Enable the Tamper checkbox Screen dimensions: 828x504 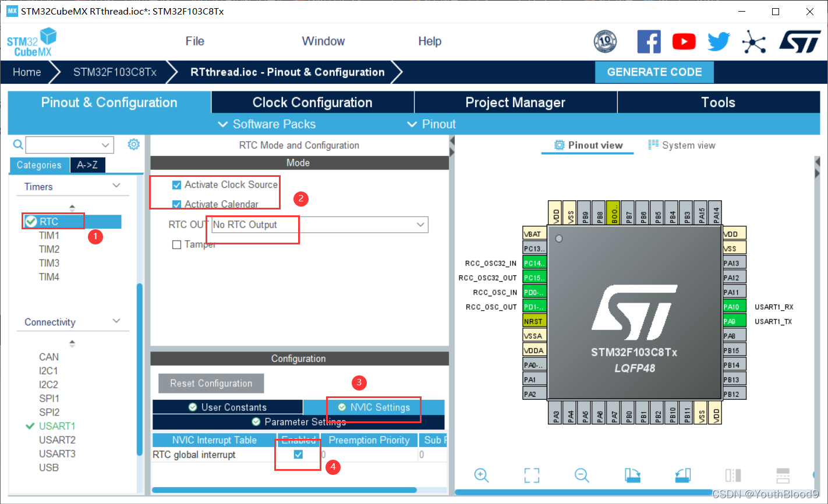176,244
